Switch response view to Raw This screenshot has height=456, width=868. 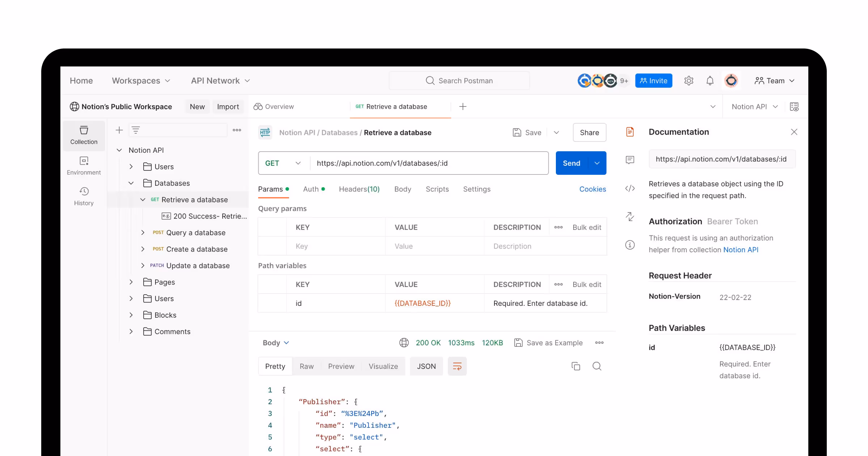[306, 366]
